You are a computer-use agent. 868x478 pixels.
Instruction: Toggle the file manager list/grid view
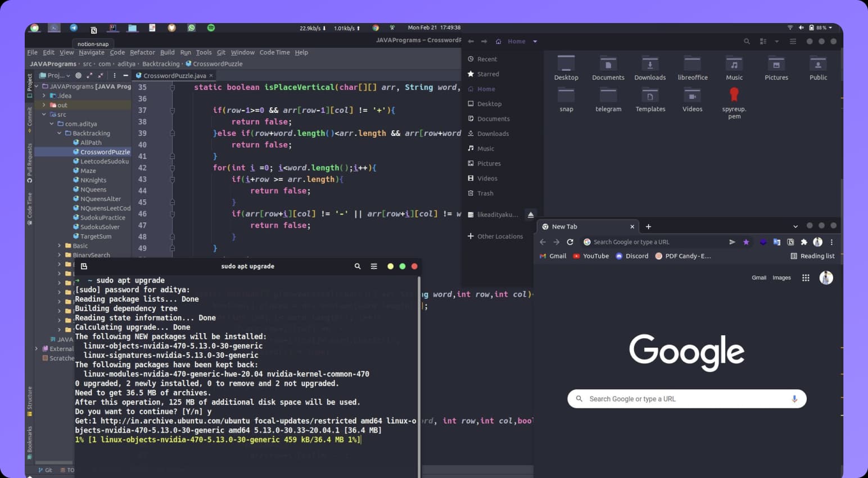(x=763, y=41)
